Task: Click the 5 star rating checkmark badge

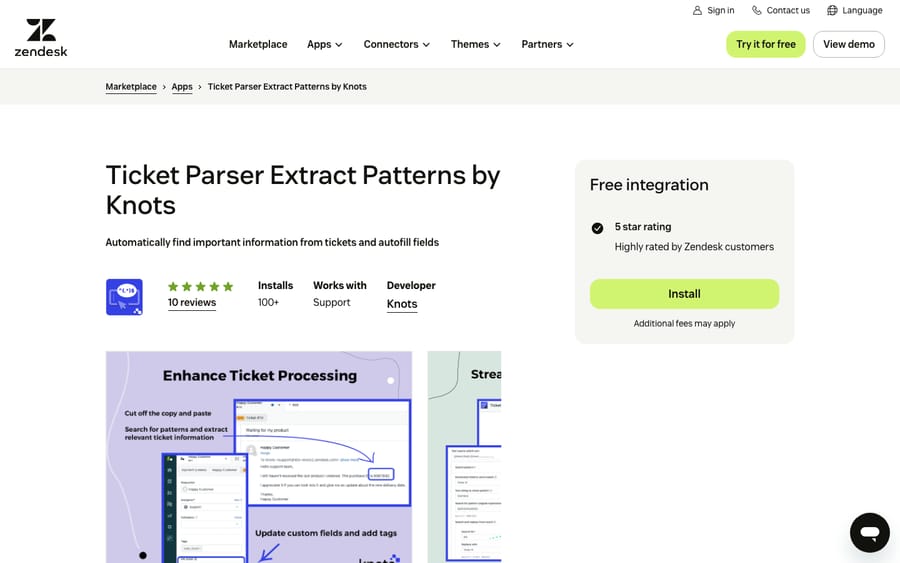Action: 597,228
